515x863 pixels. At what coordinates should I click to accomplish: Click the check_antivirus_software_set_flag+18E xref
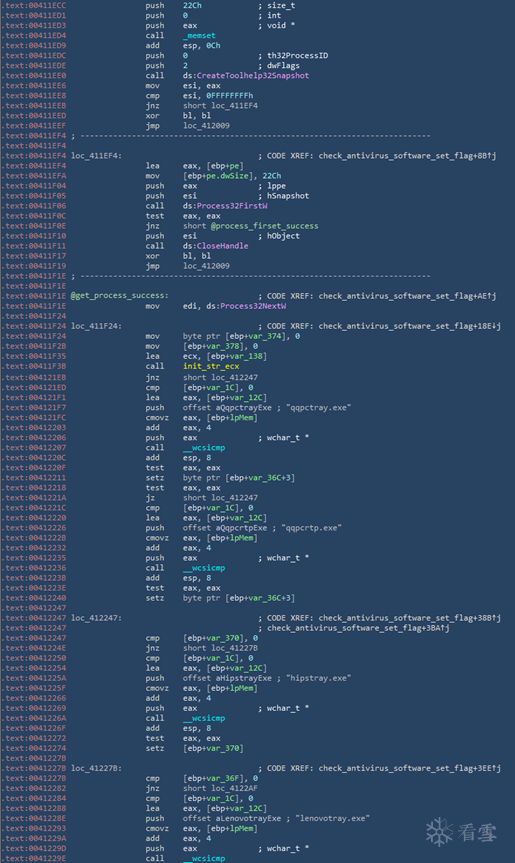410,326
